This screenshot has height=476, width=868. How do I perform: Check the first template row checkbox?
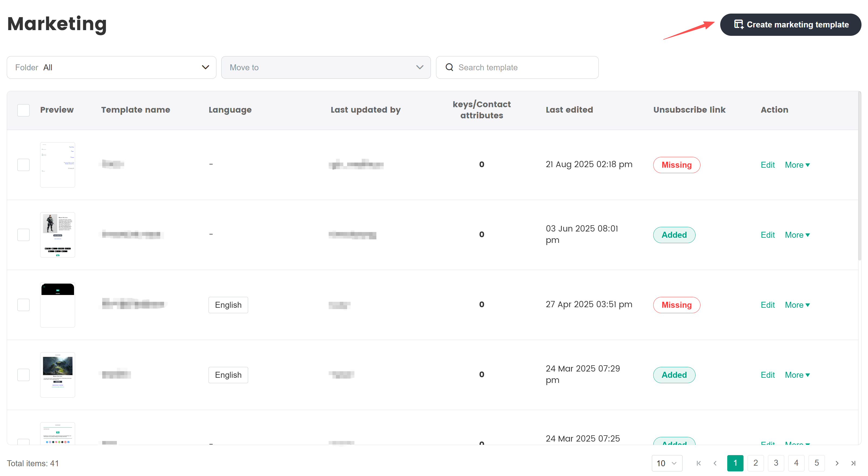[23, 165]
